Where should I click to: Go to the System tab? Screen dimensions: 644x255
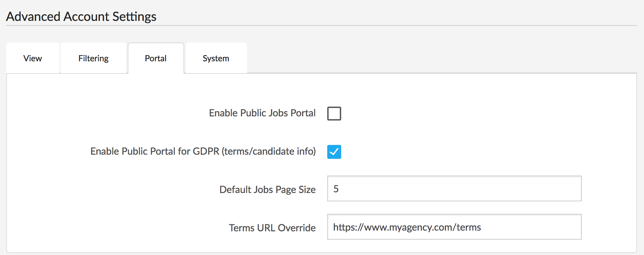[x=216, y=58]
